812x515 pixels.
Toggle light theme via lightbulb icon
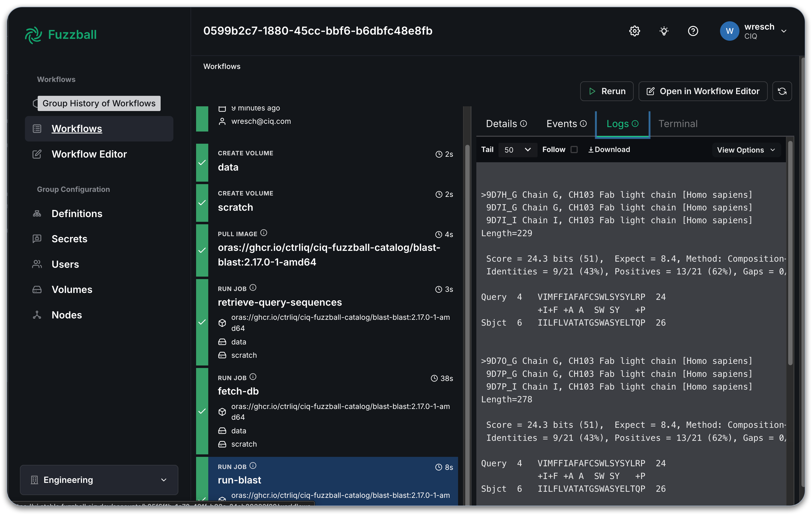[x=664, y=31]
